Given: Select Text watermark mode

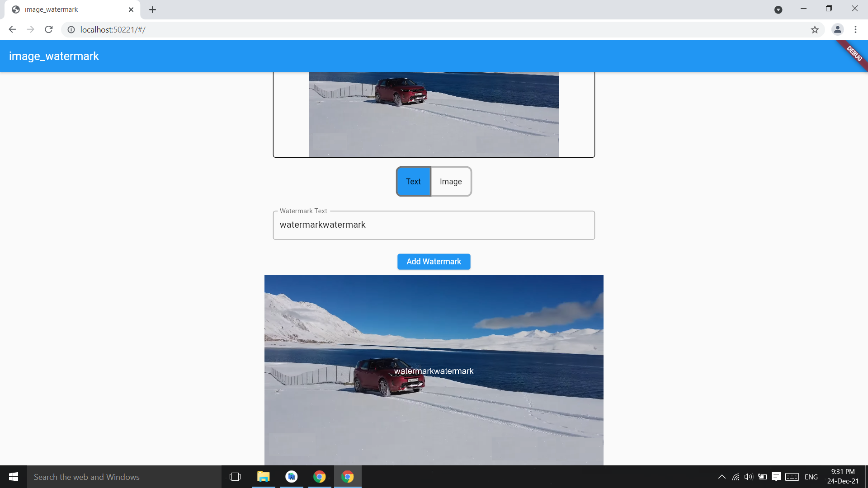Looking at the screenshot, I should tap(413, 182).
